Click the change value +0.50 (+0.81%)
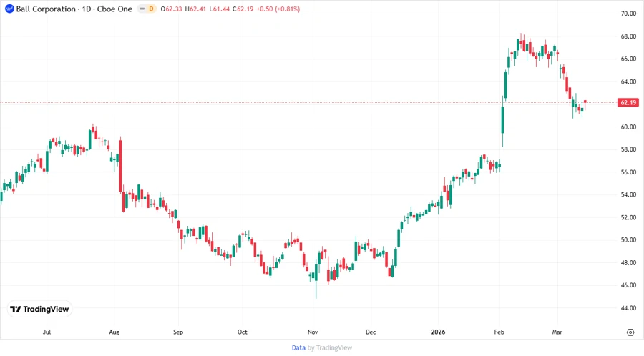644x356 pixels. click(278, 9)
